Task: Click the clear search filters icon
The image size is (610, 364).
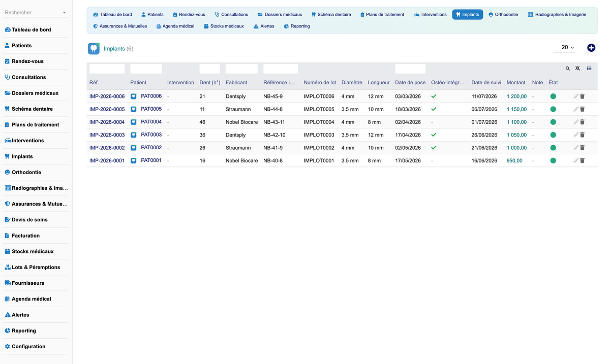Action: click(x=577, y=69)
